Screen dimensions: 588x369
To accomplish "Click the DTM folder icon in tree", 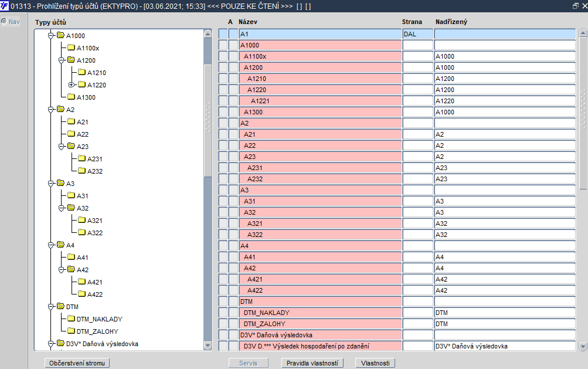I will tap(61, 306).
